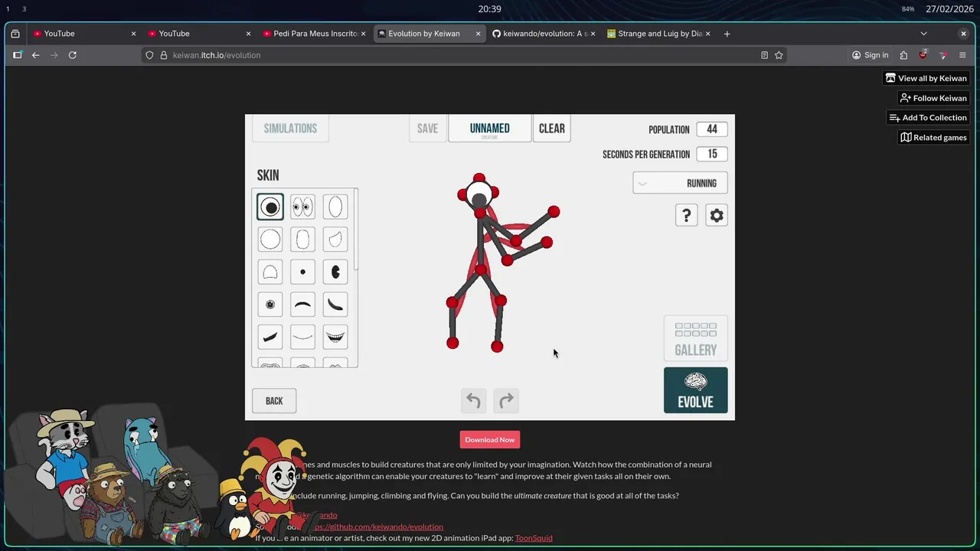Close the Evolution by Keiwan tab

tap(479, 34)
